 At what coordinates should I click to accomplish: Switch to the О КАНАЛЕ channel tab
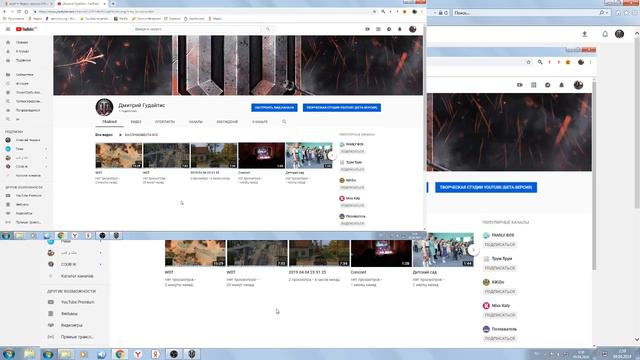tap(260, 122)
